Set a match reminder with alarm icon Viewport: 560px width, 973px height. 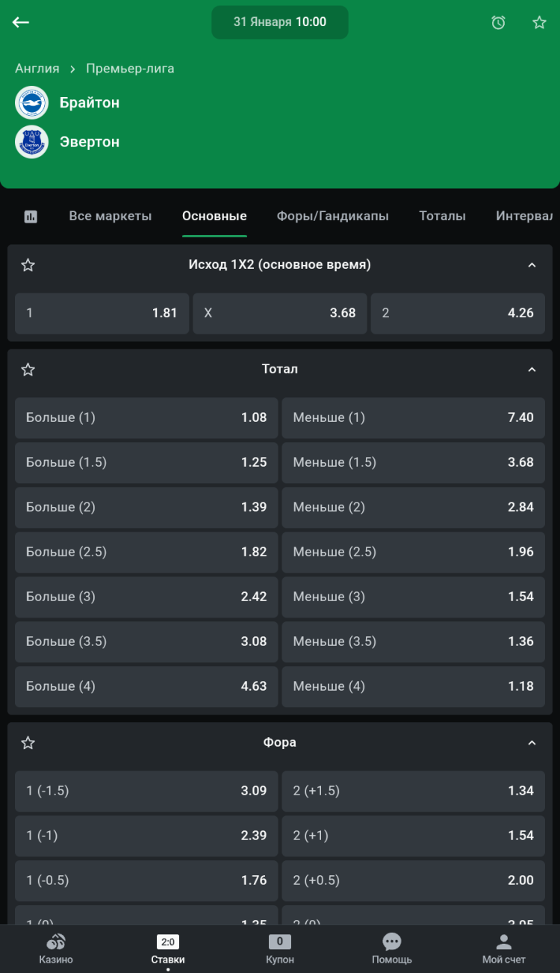[498, 22]
